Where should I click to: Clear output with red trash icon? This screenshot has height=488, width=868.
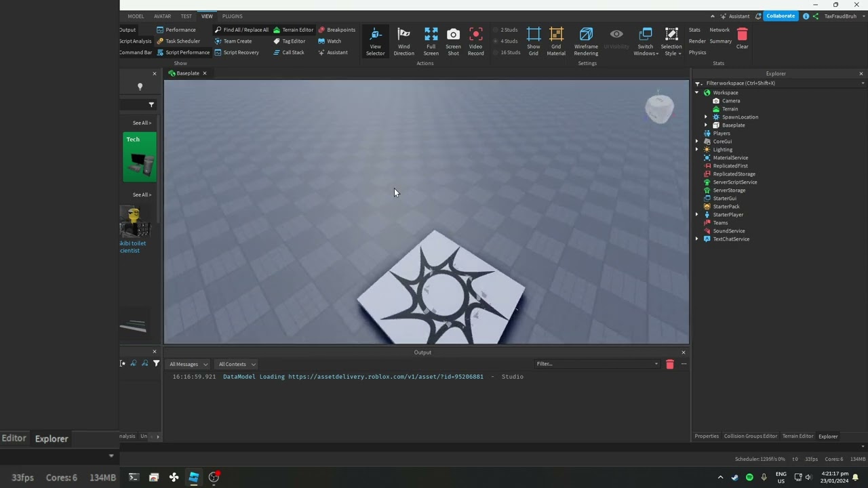point(670,365)
